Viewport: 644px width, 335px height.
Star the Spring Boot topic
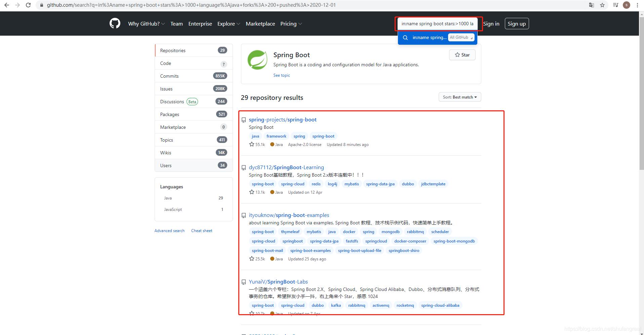[x=462, y=55]
